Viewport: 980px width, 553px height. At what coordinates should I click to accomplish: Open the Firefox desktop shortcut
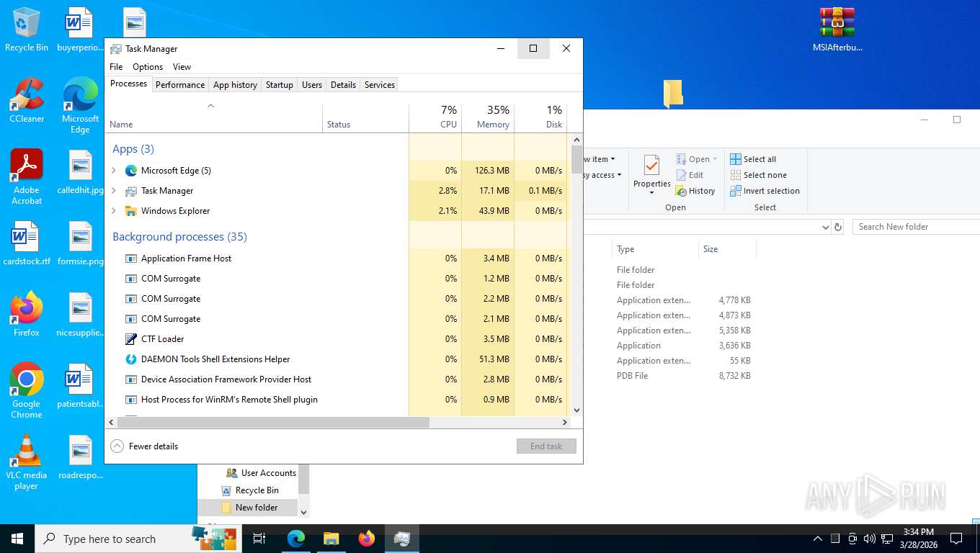click(27, 314)
